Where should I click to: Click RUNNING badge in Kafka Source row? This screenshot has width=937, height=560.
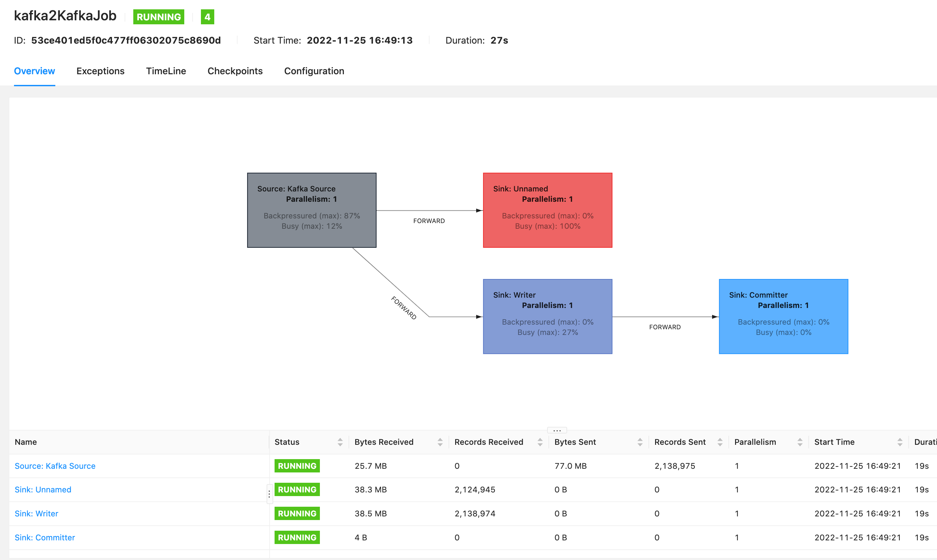tap(297, 466)
